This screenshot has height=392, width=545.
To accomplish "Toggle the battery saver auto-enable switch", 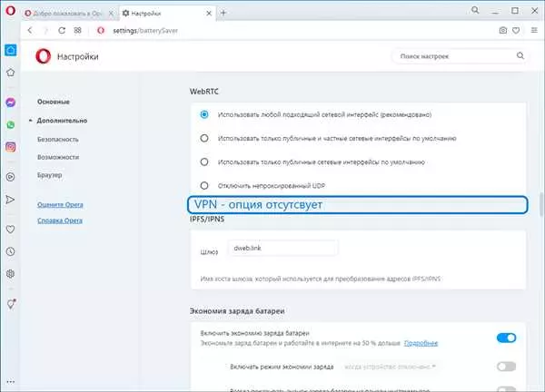I will click(507, 367).
